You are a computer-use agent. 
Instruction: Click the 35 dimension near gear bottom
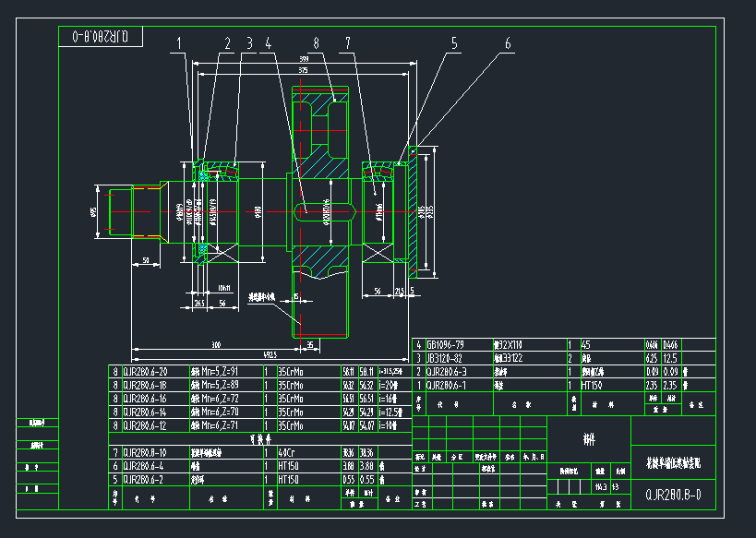(x=310, y=344)
